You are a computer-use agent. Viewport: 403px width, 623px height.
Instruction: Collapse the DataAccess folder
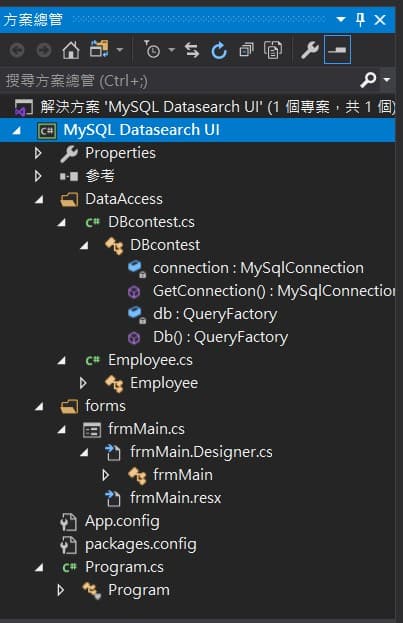pyautogui.click(x=39, y=199)
